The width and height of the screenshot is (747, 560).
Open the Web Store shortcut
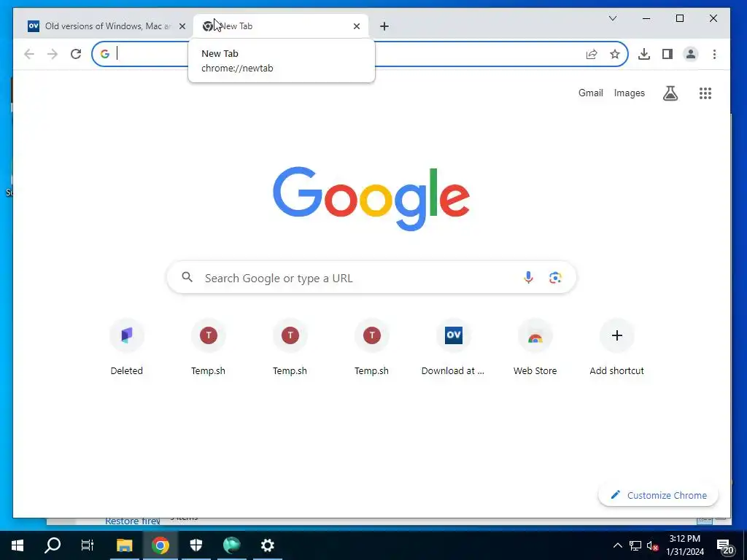click(x=535, y=348)
